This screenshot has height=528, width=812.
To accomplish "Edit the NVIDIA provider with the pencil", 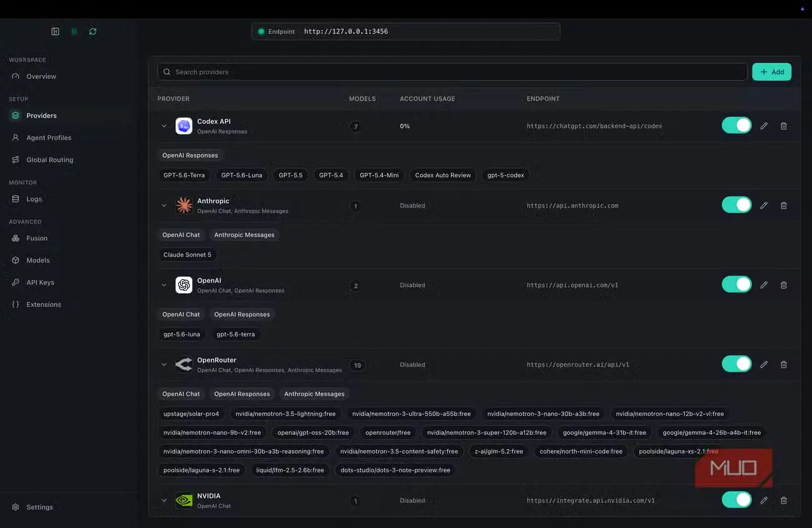I will (x=764, y=500).
